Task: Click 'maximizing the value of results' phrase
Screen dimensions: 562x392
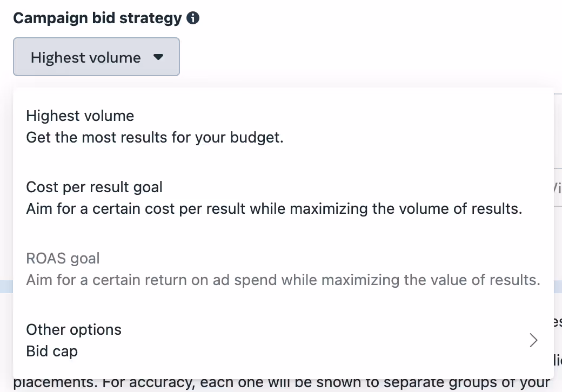Action: tap(431, 280)
